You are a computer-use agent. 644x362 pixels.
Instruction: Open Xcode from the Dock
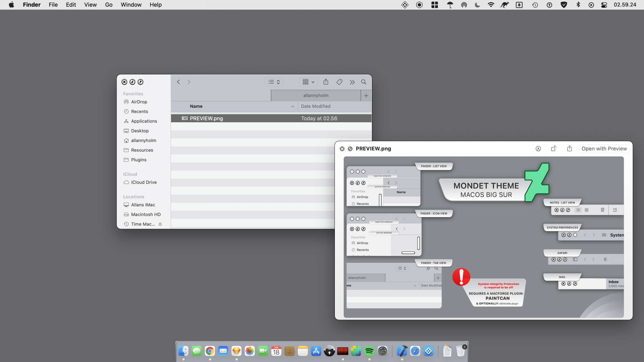point(402,351)
